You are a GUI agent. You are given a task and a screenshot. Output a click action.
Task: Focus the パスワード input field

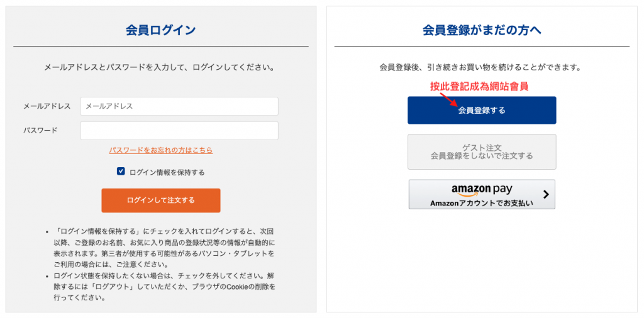[x=179, y=131]
